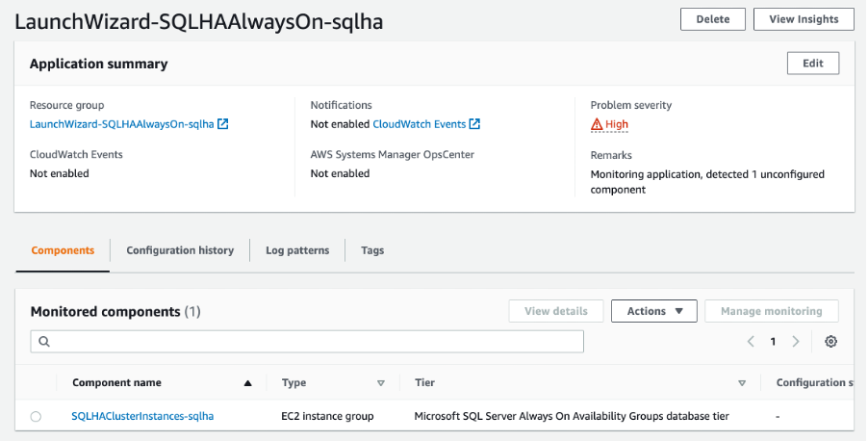Open external link icon beside resource group name
The height and width of the screenshot is (441, 868).
coord(223,124)
